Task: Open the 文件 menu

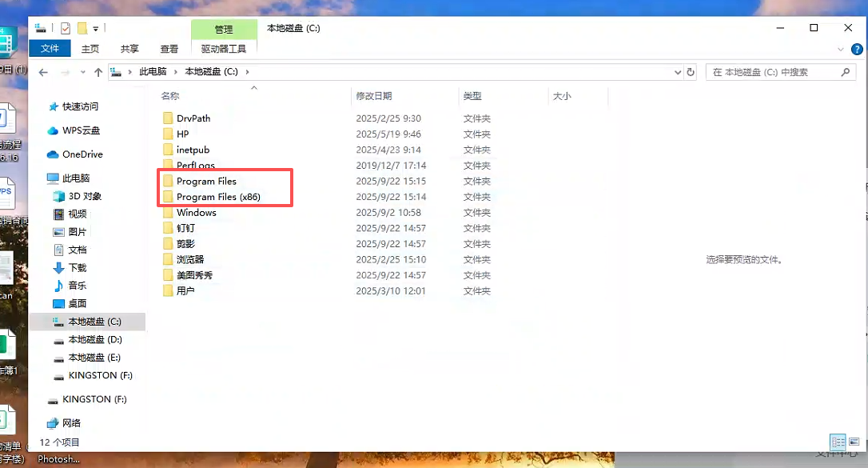Action: 50,49
